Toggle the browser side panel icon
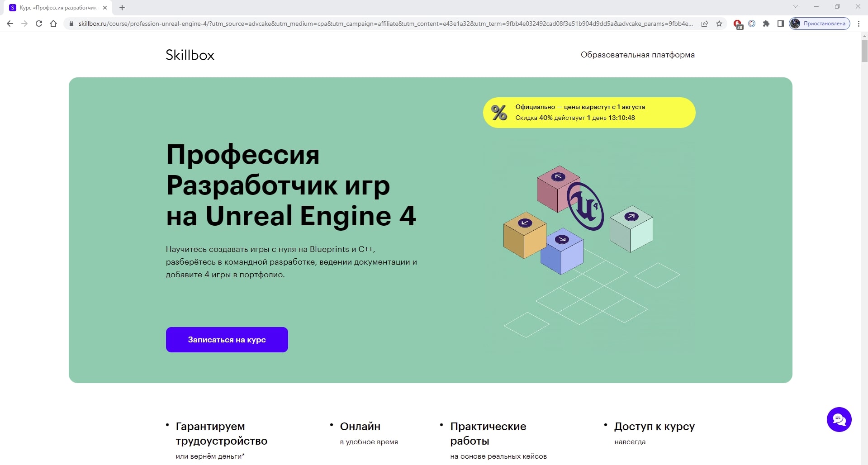The height and width of the screenshot is (465, 868). [781, 24]
